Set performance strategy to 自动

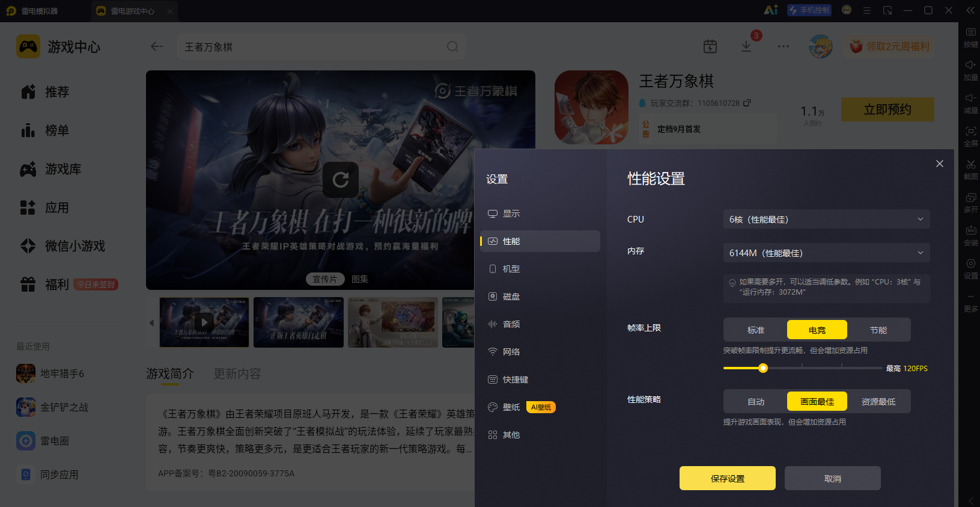click(756, 401)
